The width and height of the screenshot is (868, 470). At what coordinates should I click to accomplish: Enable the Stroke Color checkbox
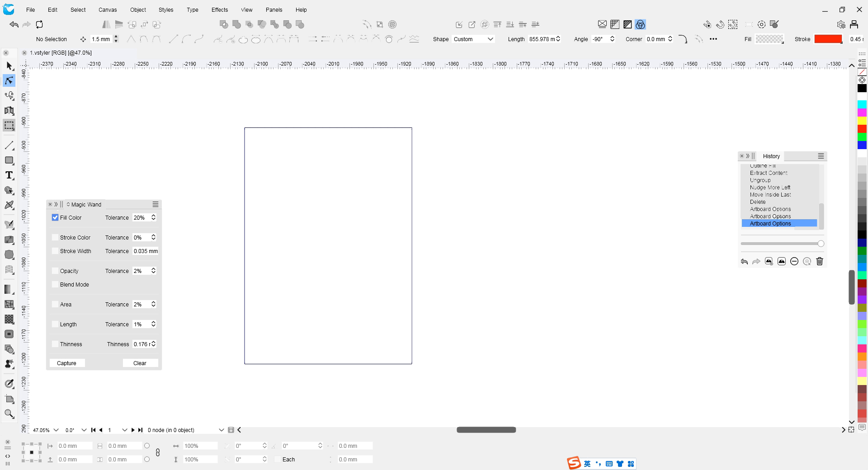55,237
